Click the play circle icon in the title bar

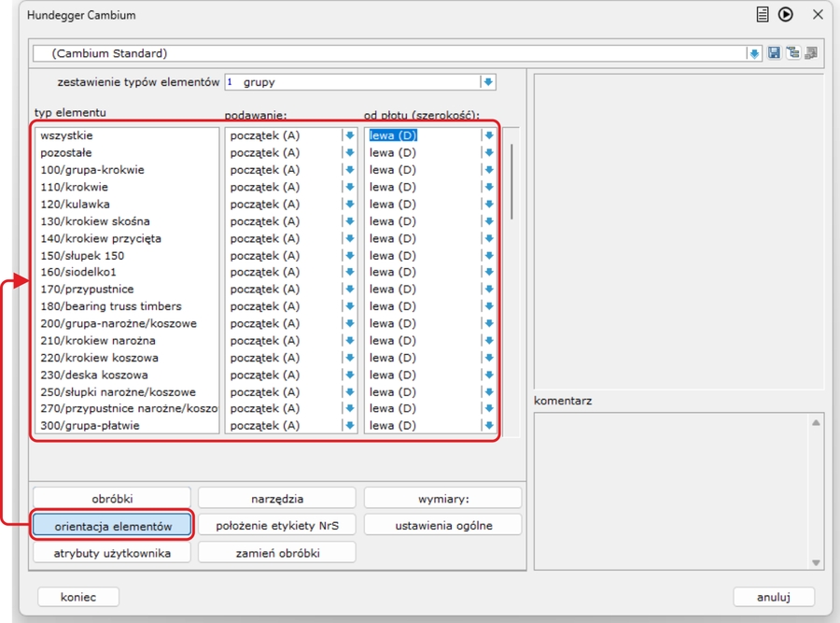[x=786, y=15]
